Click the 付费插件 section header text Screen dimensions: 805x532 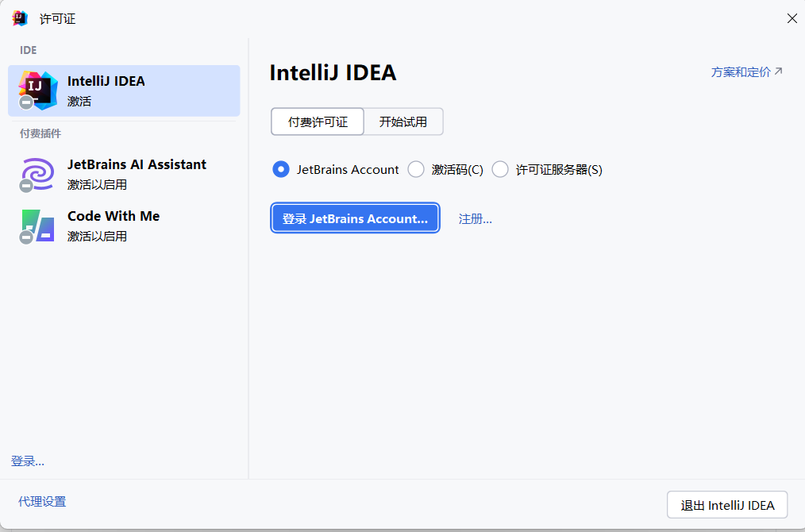click(x=40, y=133)
